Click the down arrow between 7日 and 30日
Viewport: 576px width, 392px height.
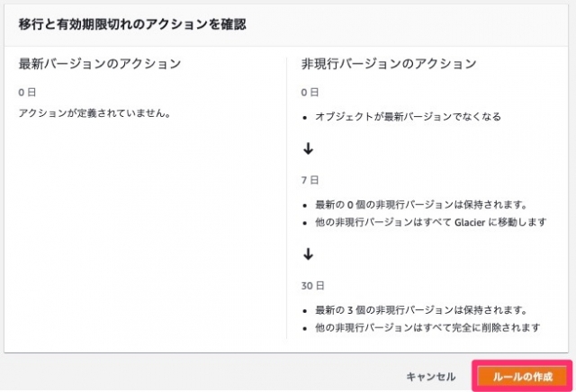308,254
